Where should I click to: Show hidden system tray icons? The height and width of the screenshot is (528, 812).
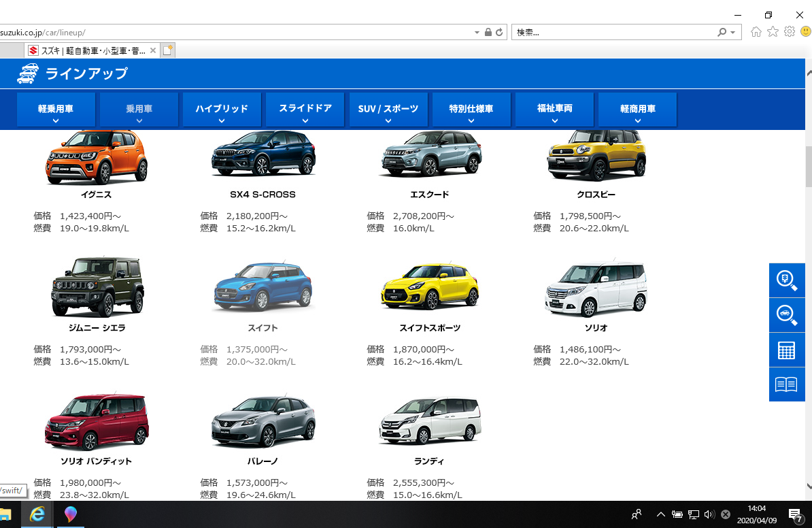661,514
